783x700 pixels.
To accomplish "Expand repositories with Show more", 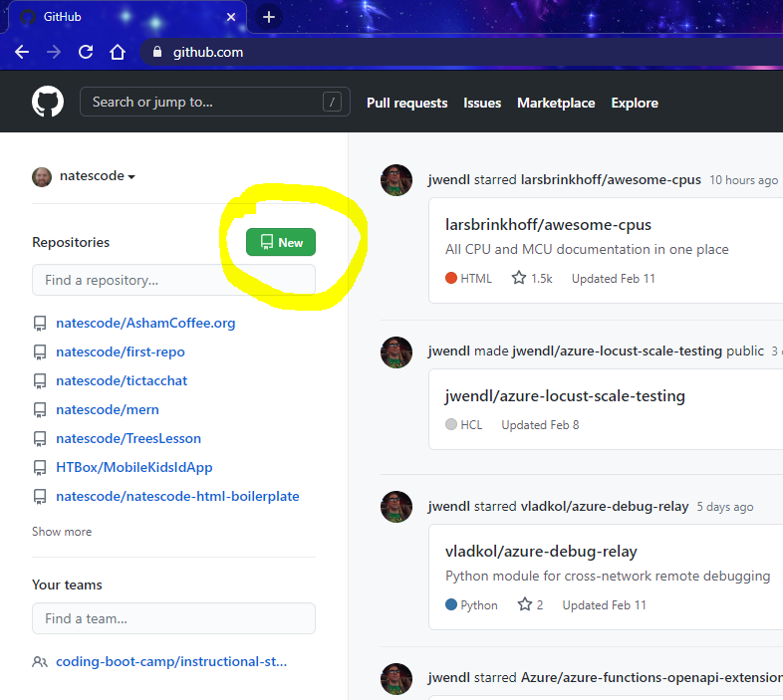I will [x=62, y=532].
